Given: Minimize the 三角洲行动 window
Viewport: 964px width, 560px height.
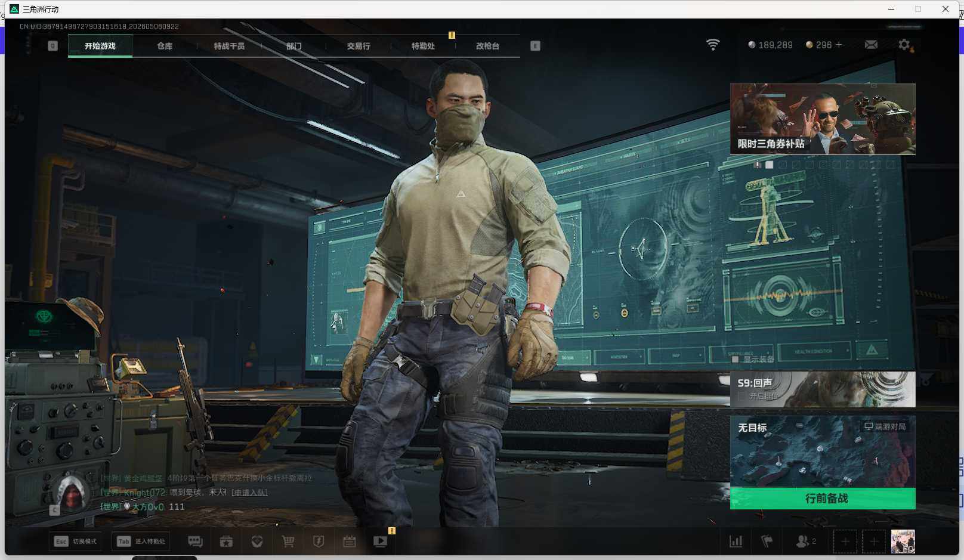Looking at the screenshot, I should tap(891, 9).
